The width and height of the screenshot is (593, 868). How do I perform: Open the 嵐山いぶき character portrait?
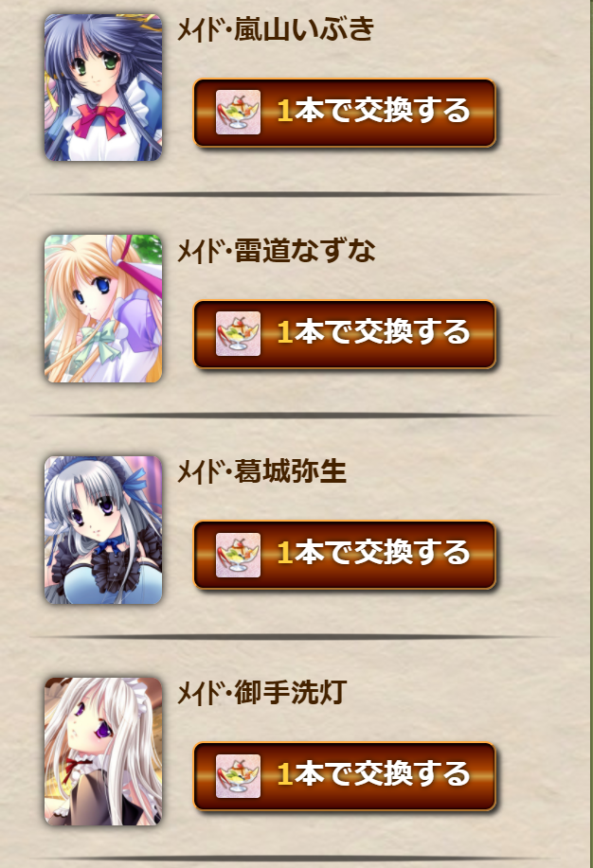103,87
